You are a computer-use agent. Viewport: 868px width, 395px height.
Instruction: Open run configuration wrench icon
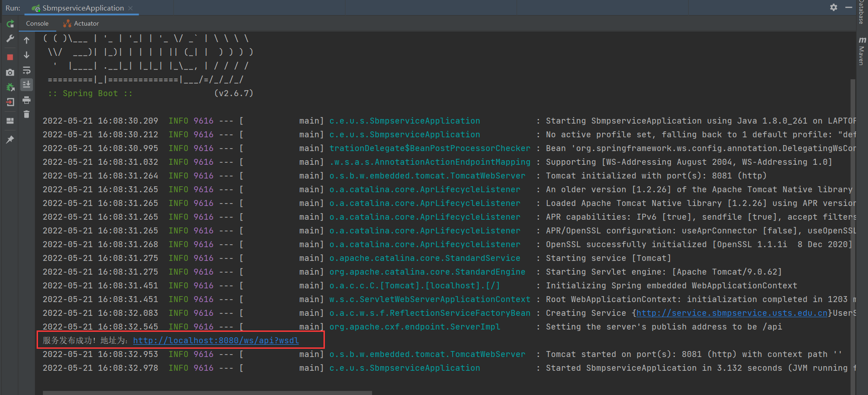point(10,39)
